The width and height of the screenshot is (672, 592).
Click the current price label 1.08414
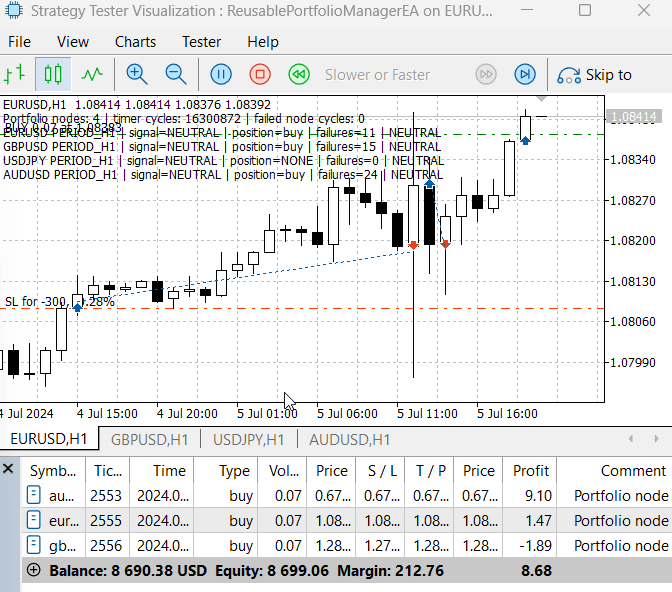pyautogui.click(x=633, y=117)
